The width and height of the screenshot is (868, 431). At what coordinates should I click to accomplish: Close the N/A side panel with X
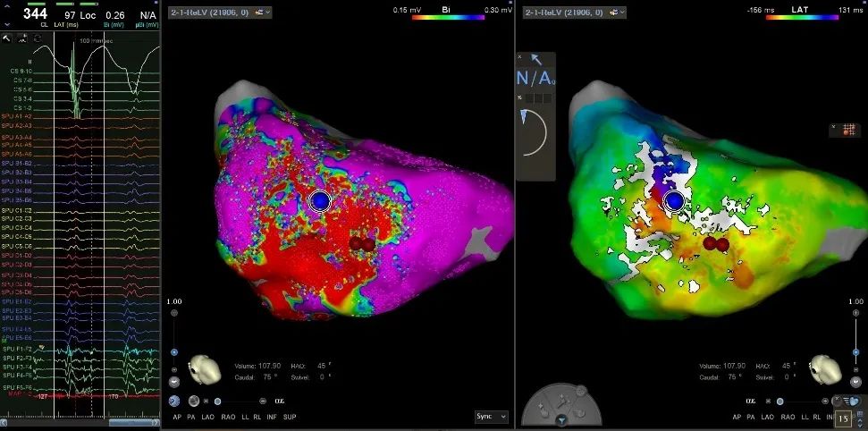click(x=519, y=56)
